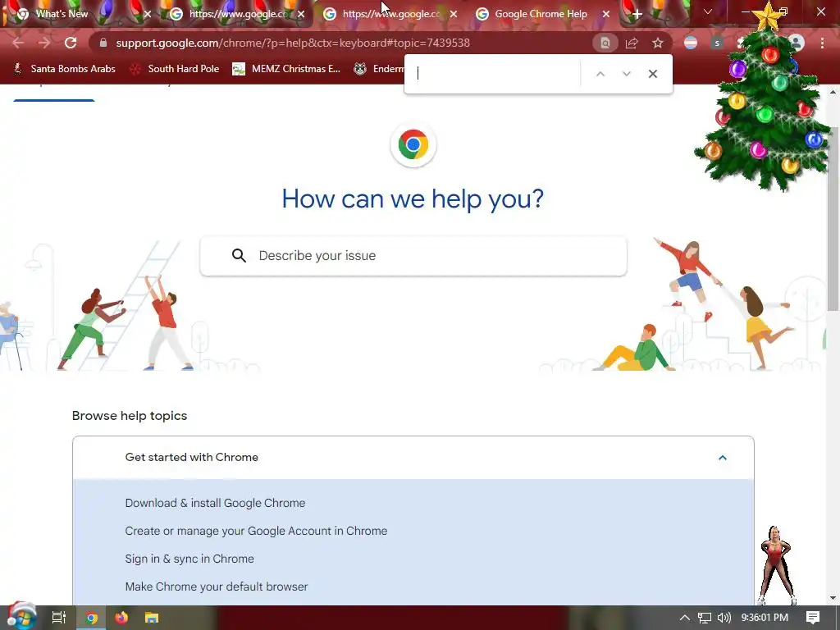Click the back navigation arrow
This screenshot has width=840, height=630.
coord(18,43)
